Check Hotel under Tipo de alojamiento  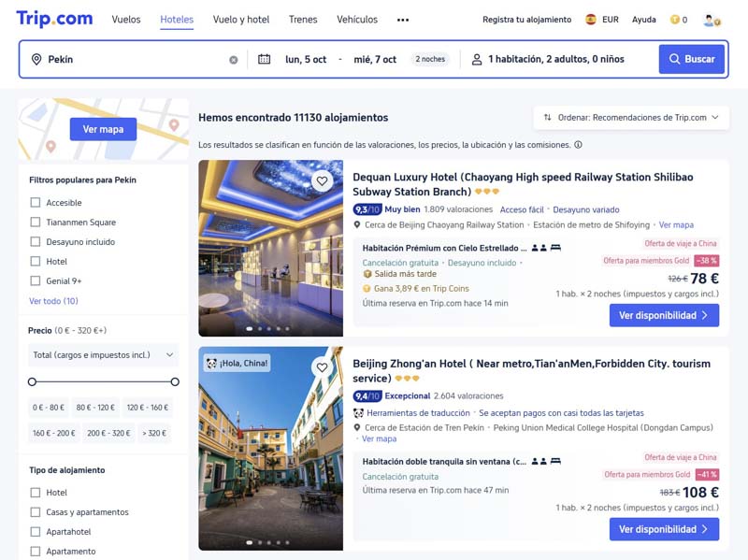36,493
